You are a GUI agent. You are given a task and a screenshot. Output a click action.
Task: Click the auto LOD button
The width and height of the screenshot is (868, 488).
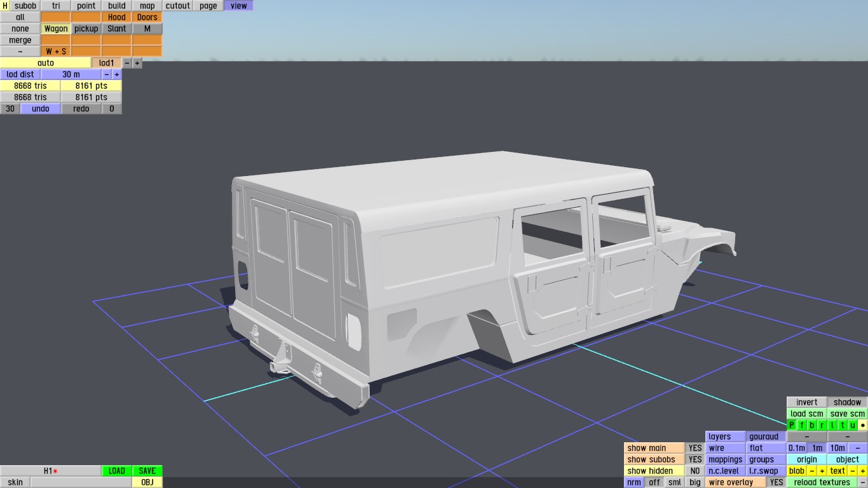click(46, 63)
